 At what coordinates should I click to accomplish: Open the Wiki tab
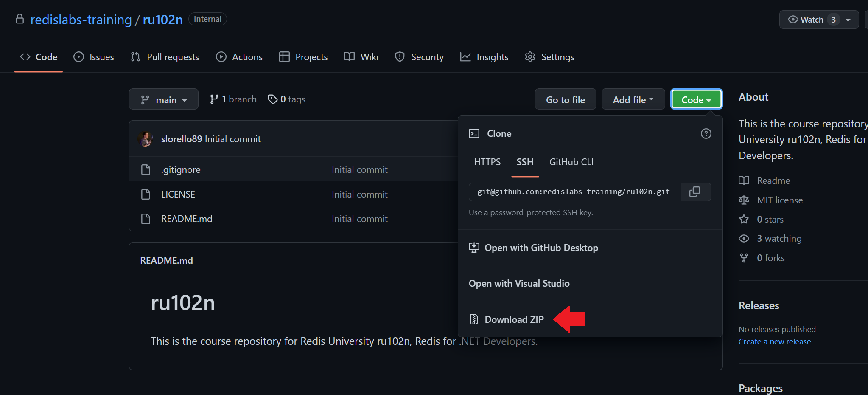pos(361,57)
